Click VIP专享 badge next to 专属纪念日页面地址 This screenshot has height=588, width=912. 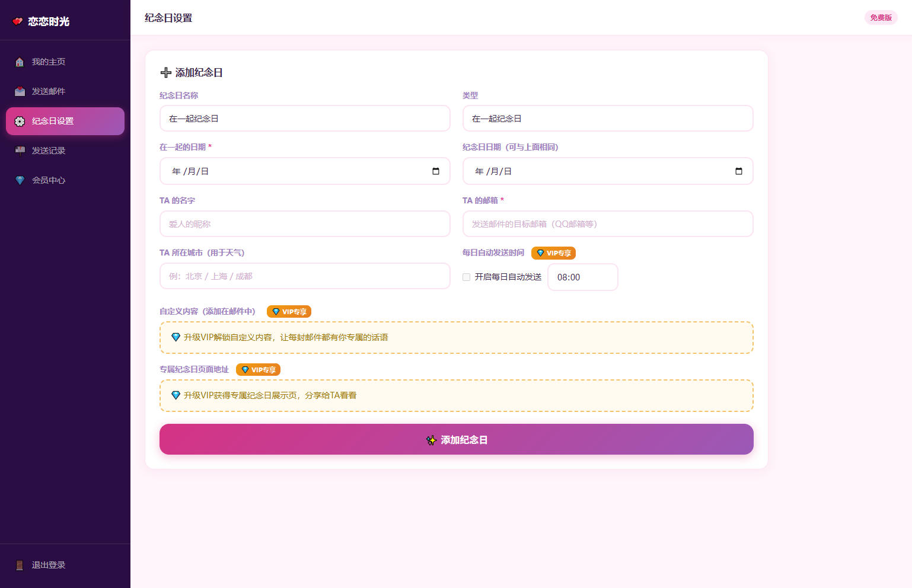[258, 370]
